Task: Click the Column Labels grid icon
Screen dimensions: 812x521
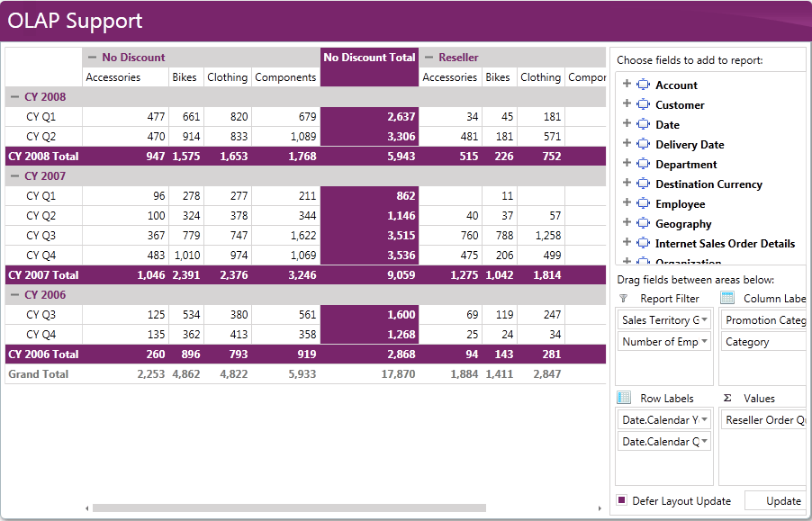Action: (727, 298)
